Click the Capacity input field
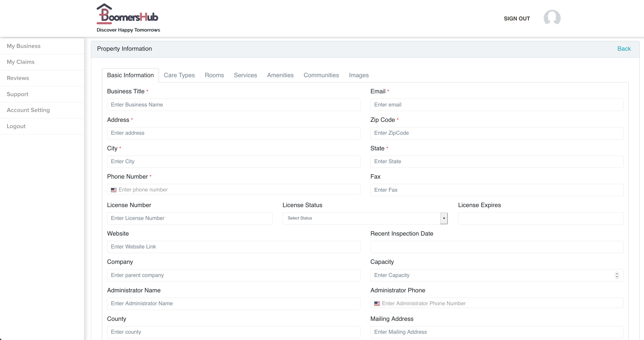Screen dimensions: 644x340 click(x=497, y=275)
